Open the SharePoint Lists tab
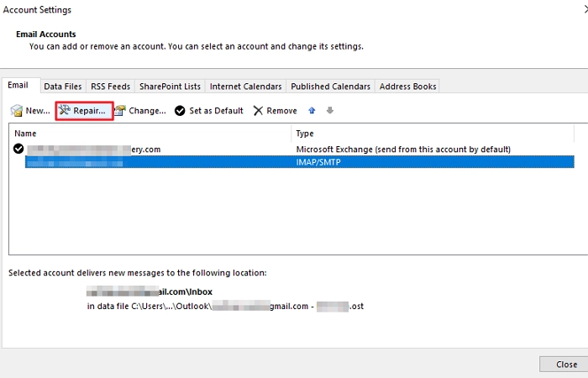Viewport: 588px width, 378px height. (170, 87)
